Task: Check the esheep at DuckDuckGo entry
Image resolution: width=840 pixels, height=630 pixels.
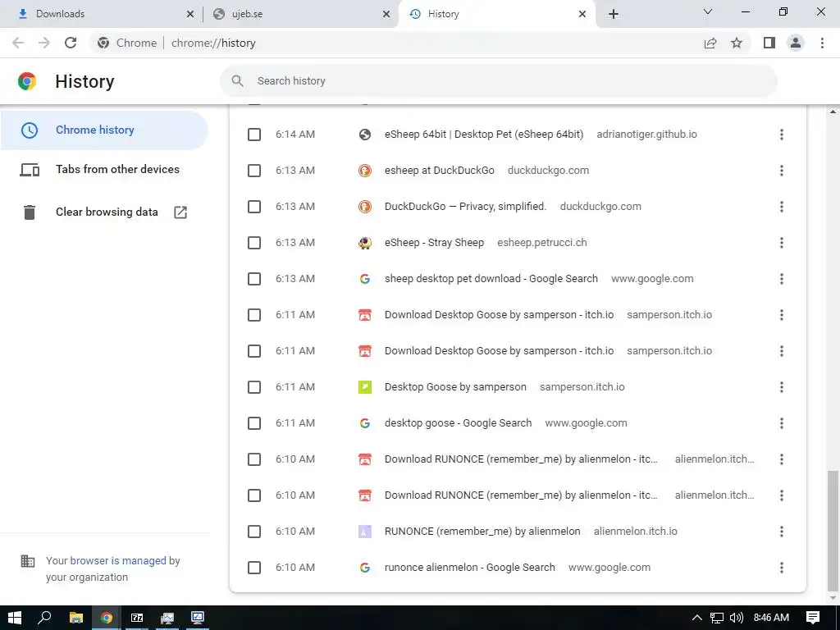Action: [x=254, y=171]
